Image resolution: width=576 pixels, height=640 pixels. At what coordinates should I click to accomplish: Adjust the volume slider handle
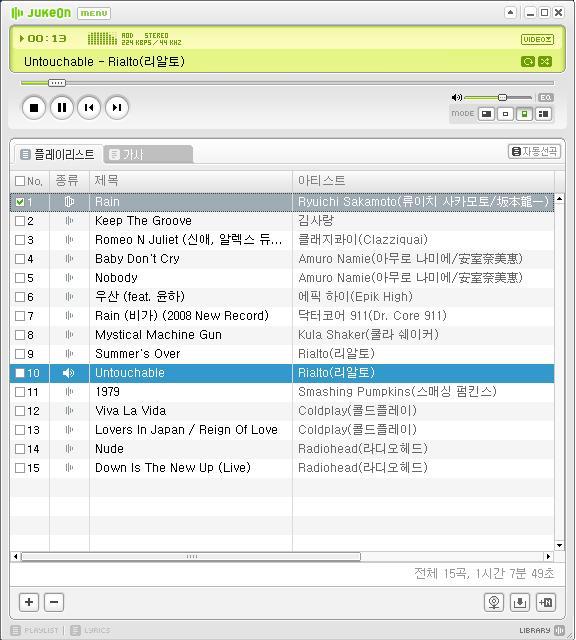pos(503,97)
